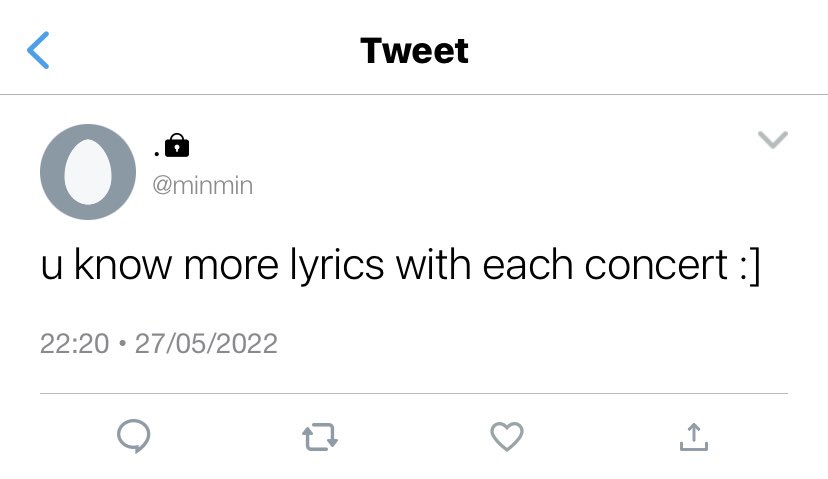This screenshot has height=479, width=828.
Task: Go back using the blue arrow
Action: (x=38, y=50)
